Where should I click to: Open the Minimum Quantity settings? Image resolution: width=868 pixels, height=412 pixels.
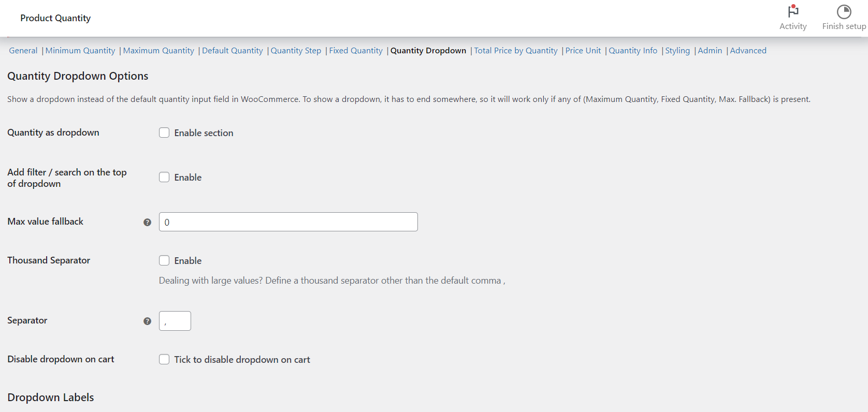[x=80, y=50]
